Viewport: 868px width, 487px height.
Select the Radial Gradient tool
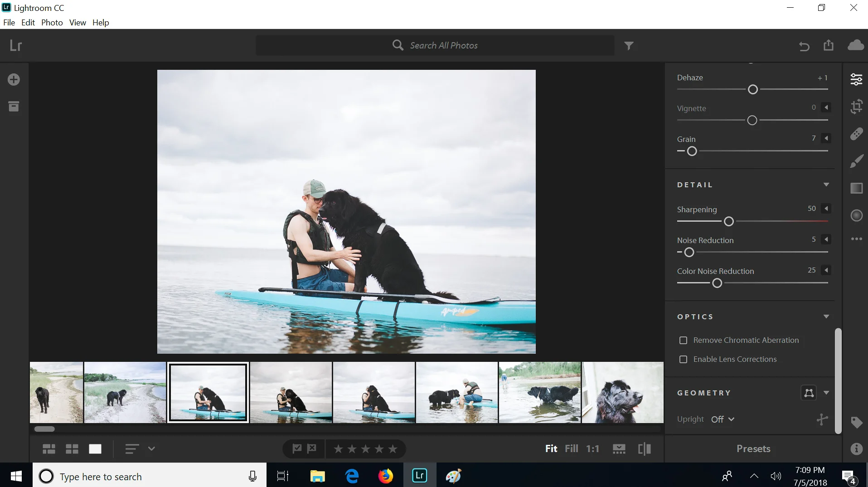[856, 215]
